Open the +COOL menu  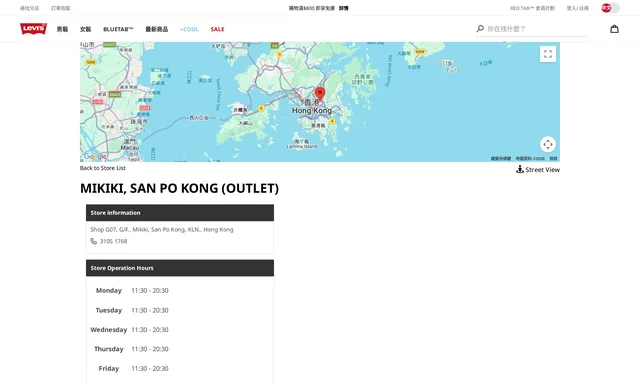(x=189, y=29)
